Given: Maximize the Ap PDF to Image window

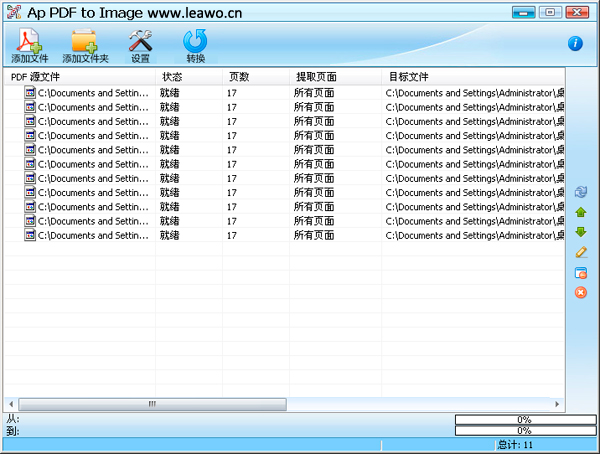Looking at the screenshot, I should (550, 12).
